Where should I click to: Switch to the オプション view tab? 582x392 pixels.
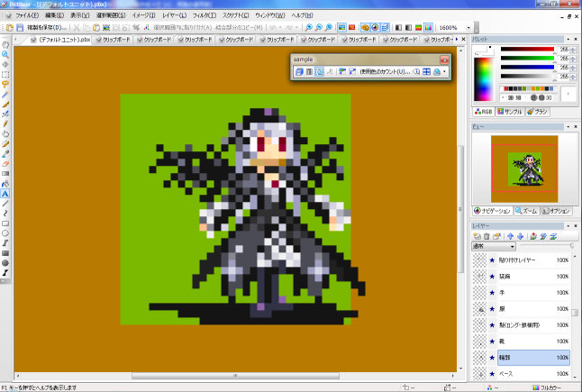[556, 211]
